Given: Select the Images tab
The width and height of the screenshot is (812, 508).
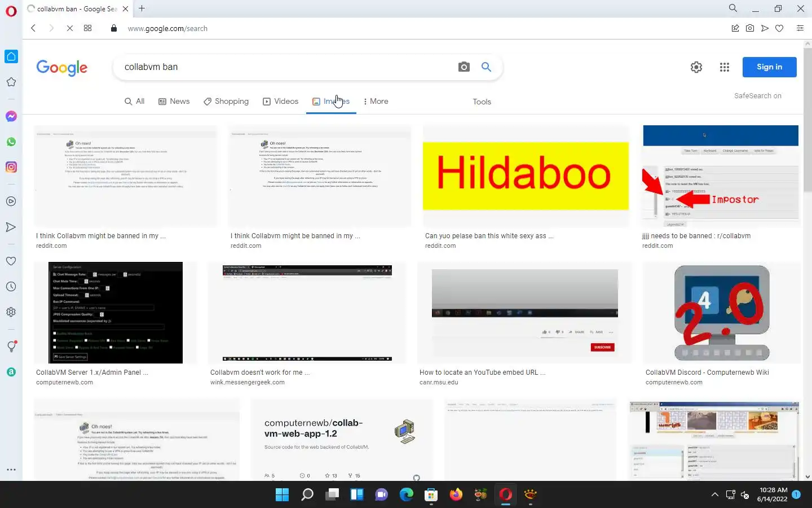Looking at the screenshot, I should [331, 102].
